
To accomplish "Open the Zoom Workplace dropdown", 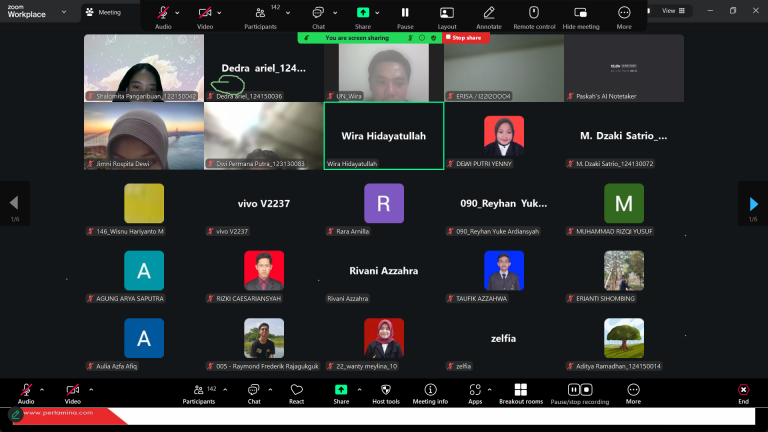I will click(x=64, y=12).
